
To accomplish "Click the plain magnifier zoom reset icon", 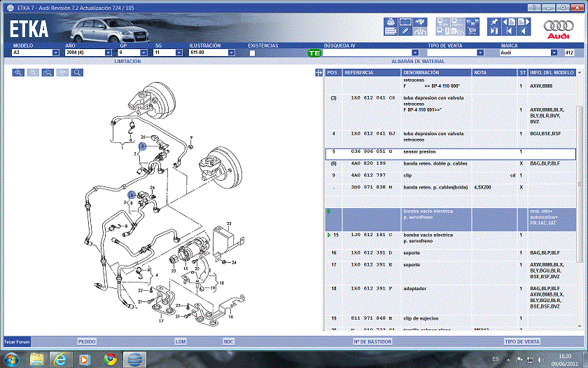I will click(x=77, y=72).
